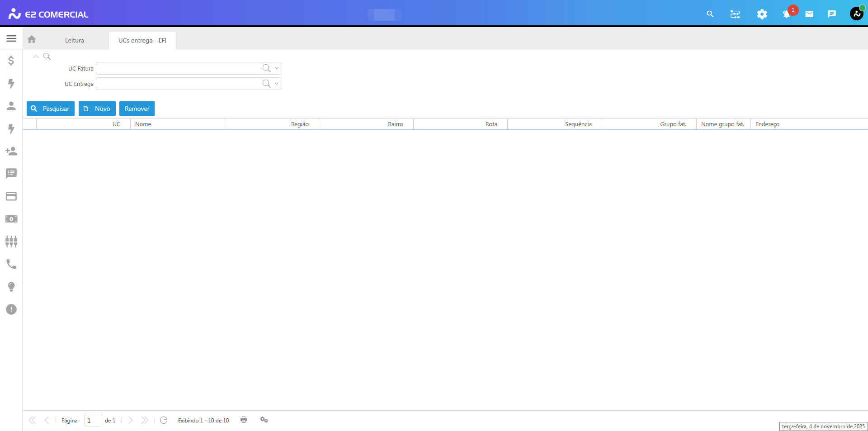Click the UC Fatura input field
868x431 pixels.
179,68
